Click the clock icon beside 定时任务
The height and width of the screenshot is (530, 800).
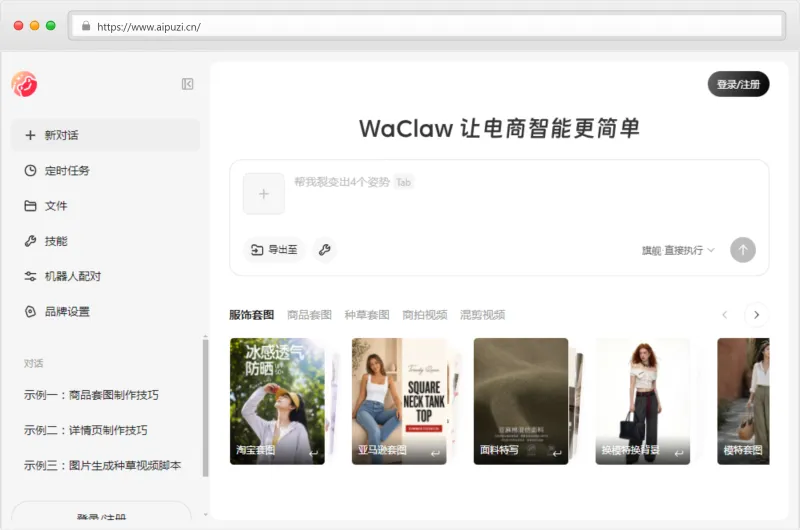tap(31, 170)
